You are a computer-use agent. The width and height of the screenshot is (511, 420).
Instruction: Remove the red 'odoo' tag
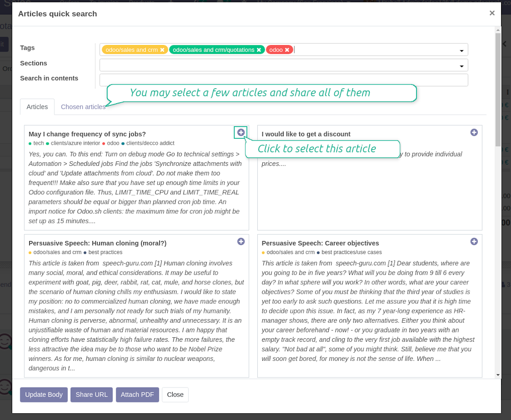287,50
